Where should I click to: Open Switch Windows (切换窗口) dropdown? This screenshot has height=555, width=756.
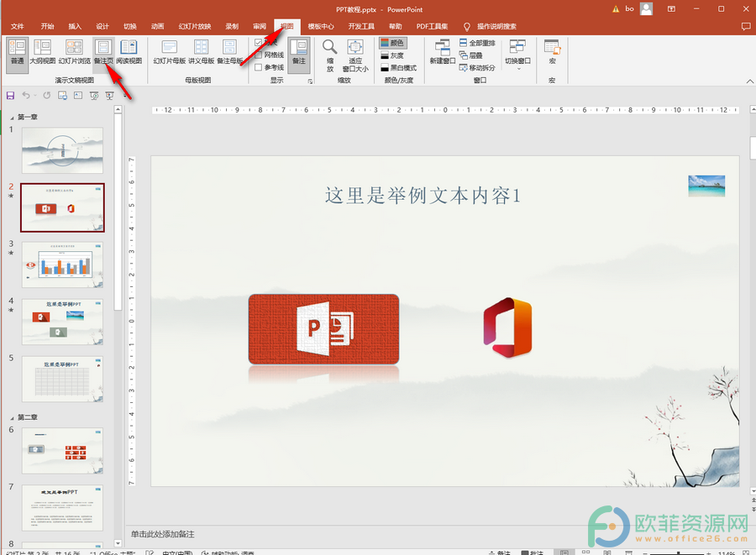pyautogui.click(x=517, y=55)
